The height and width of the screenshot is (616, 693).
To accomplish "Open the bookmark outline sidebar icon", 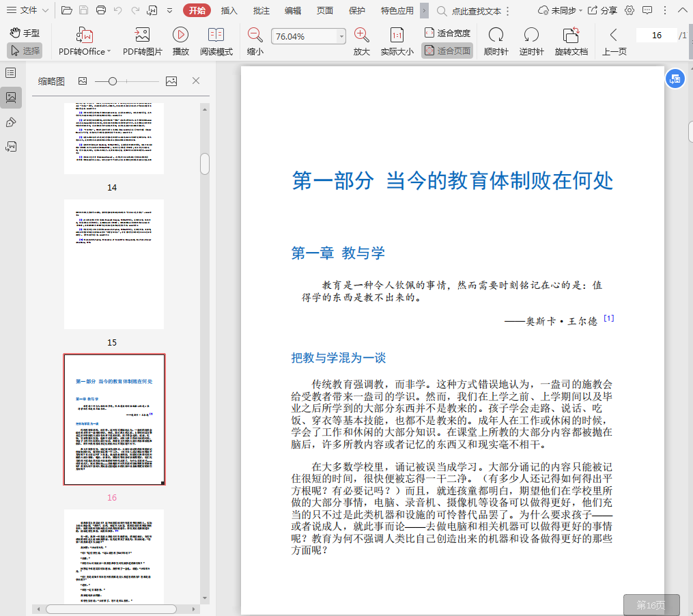I will pos(11,72).
